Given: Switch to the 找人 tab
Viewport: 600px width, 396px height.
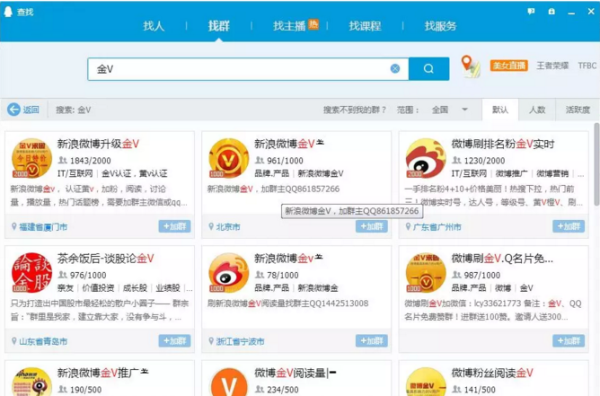Looking at the screenshot, I should tap(153, 26).
